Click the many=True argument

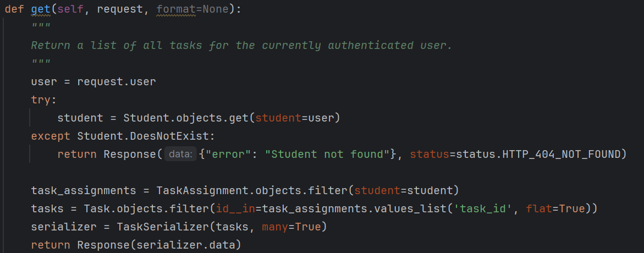pos(291,227)
